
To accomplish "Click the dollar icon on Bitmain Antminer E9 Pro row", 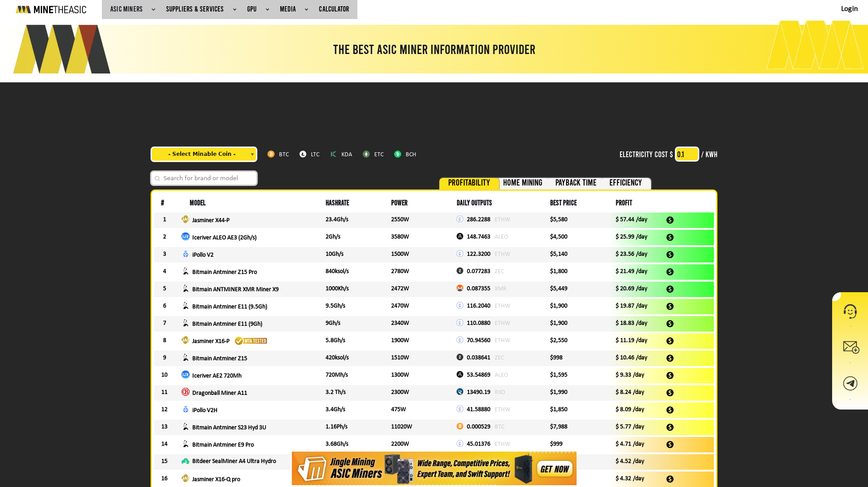I will tap(670, 444).
